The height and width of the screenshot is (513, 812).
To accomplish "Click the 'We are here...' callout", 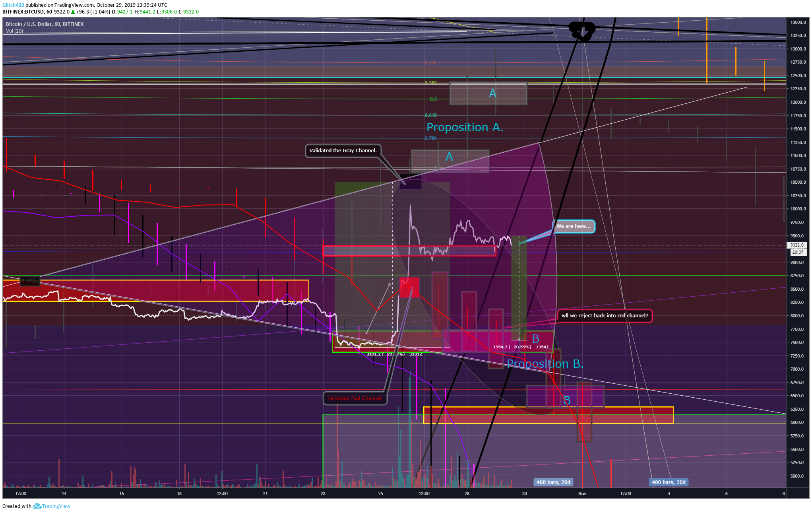I will tap(574, 226).
